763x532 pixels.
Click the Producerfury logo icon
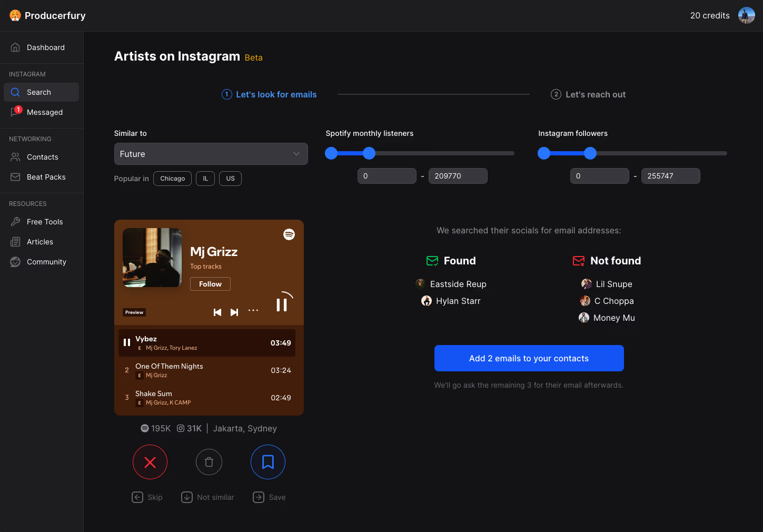tap(15, 16)
